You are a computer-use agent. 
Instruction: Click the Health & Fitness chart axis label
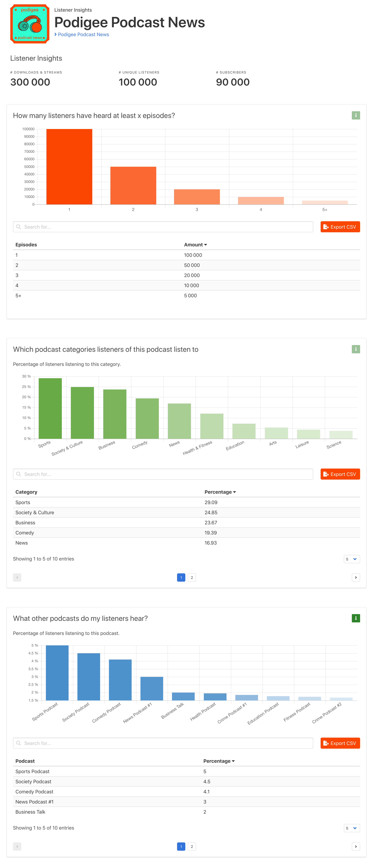point(198,448)
